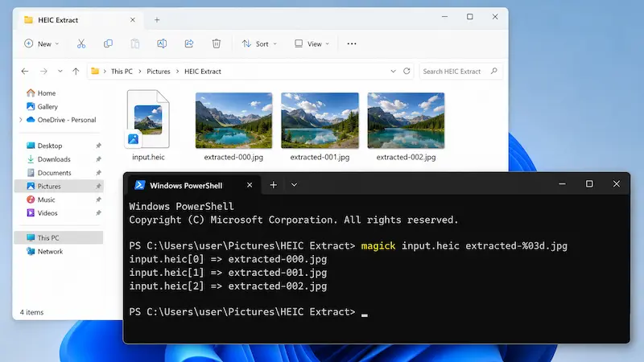Close the Windows PowerShell tab
Viewport: 644px width, 362px height.
[250, 185]
